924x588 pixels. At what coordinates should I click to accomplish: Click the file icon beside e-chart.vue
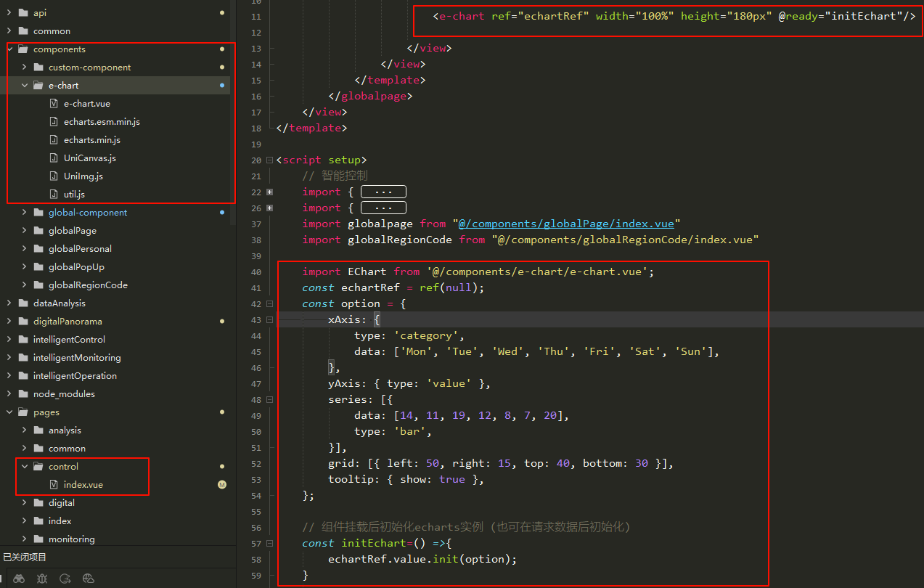coord(54,104)
